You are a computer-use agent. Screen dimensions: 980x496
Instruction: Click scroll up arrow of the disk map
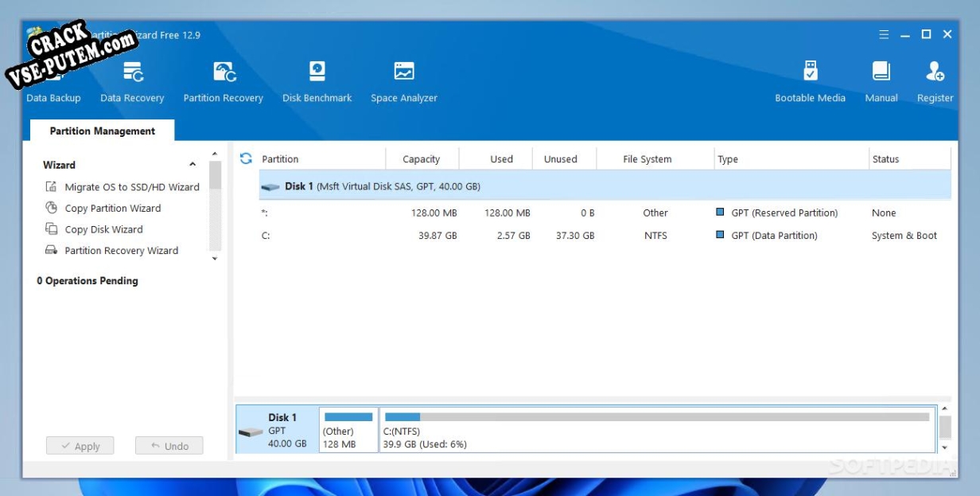(945, 409)
